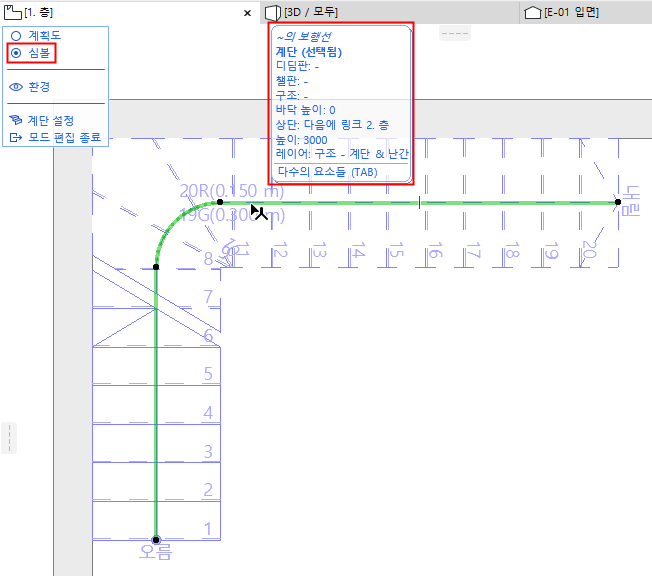Click the 20R(0.150 m) riser label
The width and height of the screenshot is (652, 576).
(x=232, y=191)
